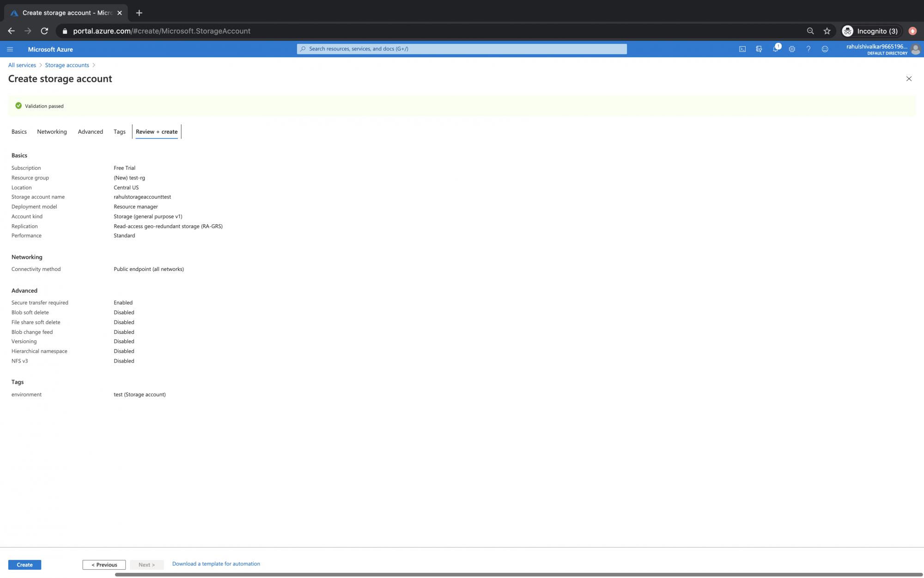The height and width of the screenshot is (578, 924).
Task: Close the Create storage account blade
Action: tap(909, 79)
